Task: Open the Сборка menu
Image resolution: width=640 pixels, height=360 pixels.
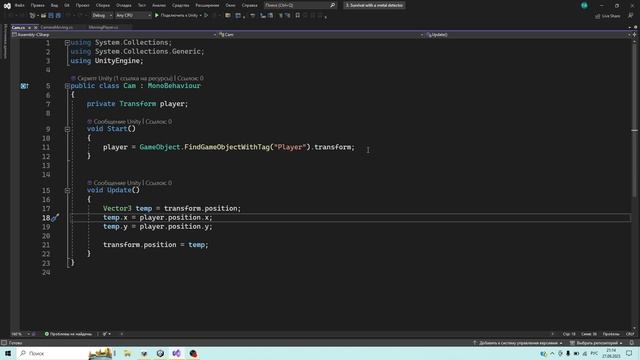Action: tap(102, 5)
